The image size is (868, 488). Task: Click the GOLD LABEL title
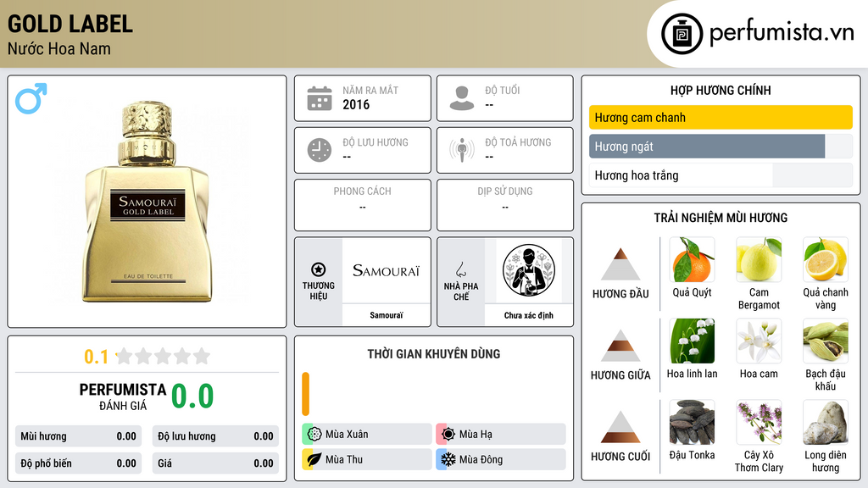70,24
